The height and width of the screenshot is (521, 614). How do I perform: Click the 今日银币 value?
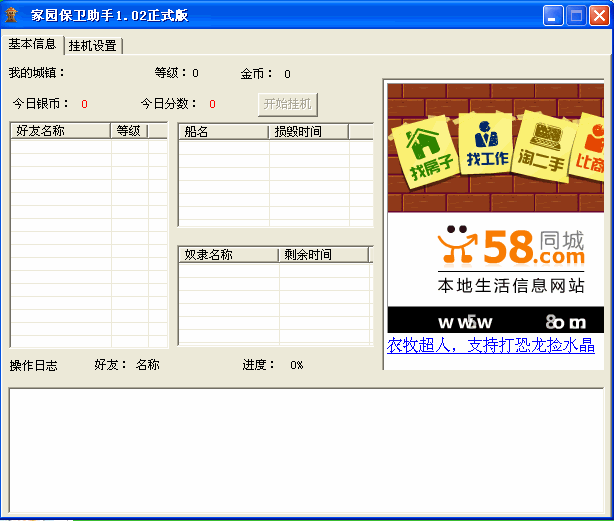point(84,104)
